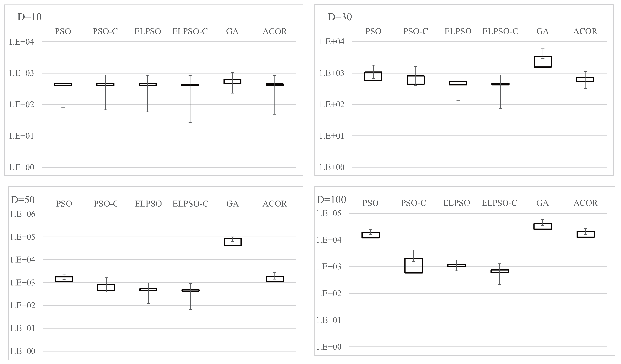621x364 pixels.
Task: Click the ELPSO label in the D=100 chart
Action: coord(456,203)
